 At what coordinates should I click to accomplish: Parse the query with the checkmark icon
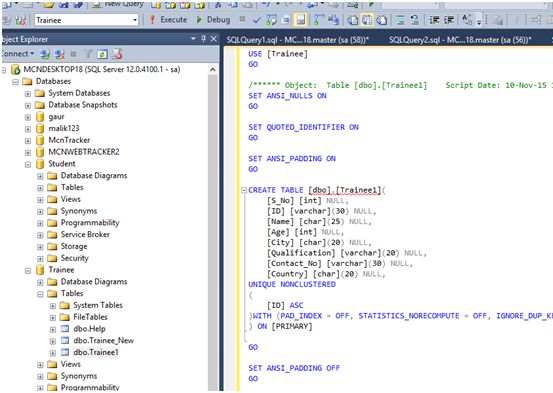[x=256, y=20]
